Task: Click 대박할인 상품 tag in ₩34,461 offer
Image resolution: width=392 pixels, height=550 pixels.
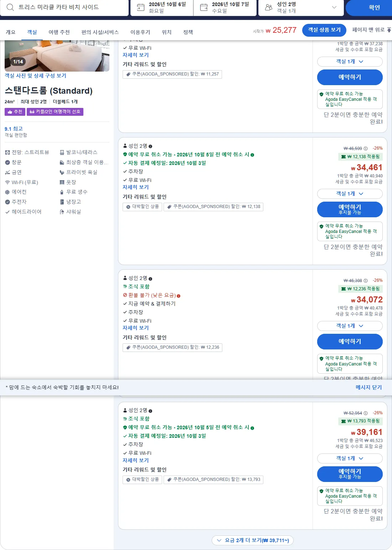Action: click(143, 207)
